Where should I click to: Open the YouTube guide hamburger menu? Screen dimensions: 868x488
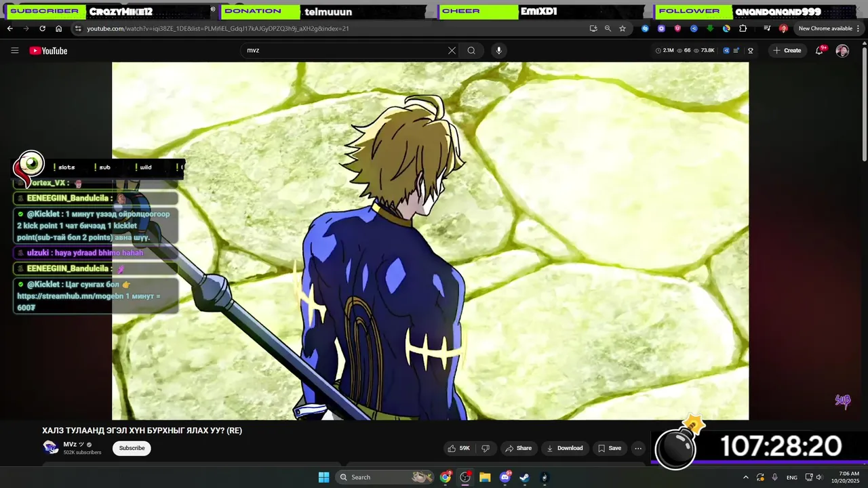click(x=14, y=50)
